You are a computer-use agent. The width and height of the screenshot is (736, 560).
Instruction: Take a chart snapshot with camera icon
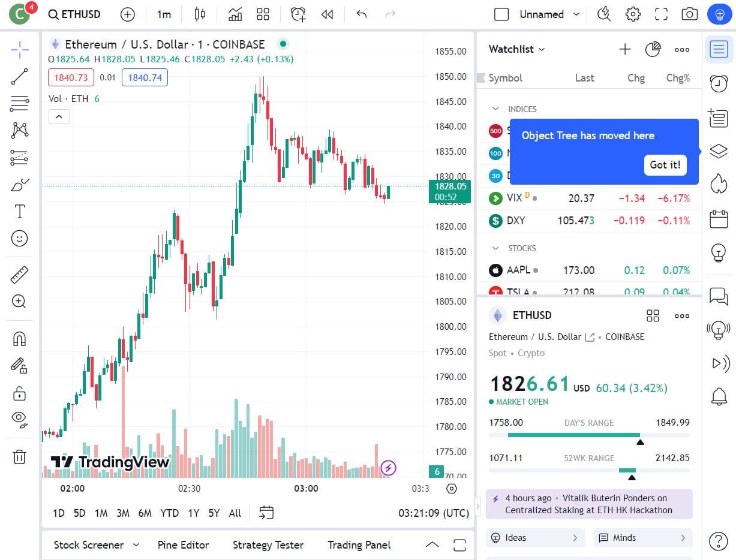coord(690,14)
